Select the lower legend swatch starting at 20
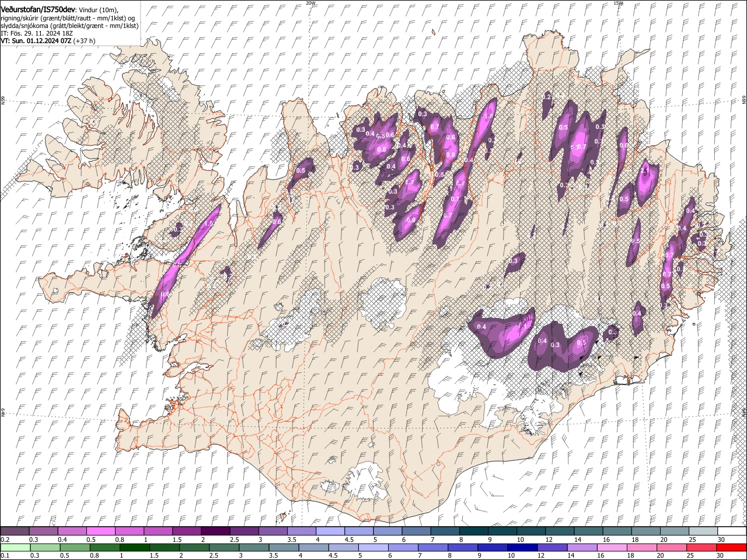Viewport: 747px width, 560px height. click(671, 547)
